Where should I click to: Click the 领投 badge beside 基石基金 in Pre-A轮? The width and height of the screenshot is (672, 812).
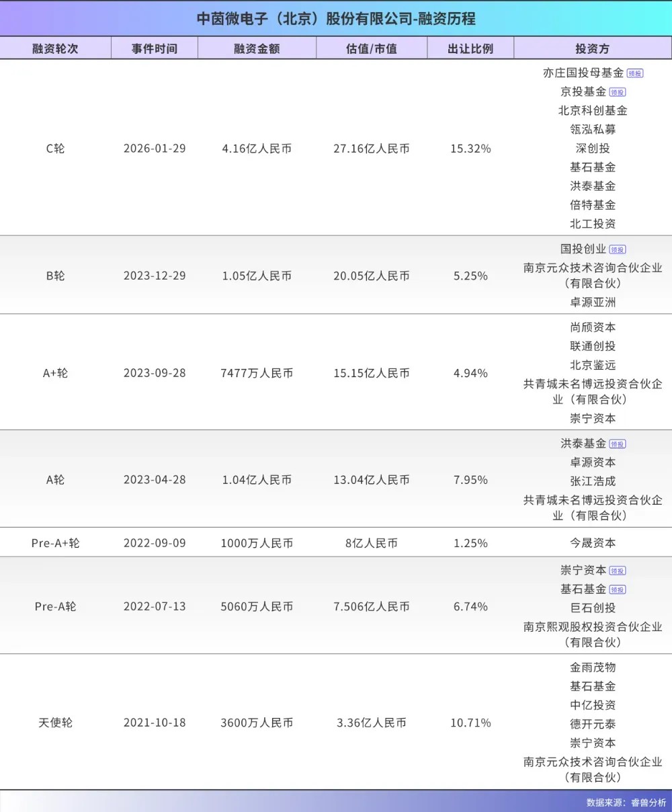click(618, 590)
